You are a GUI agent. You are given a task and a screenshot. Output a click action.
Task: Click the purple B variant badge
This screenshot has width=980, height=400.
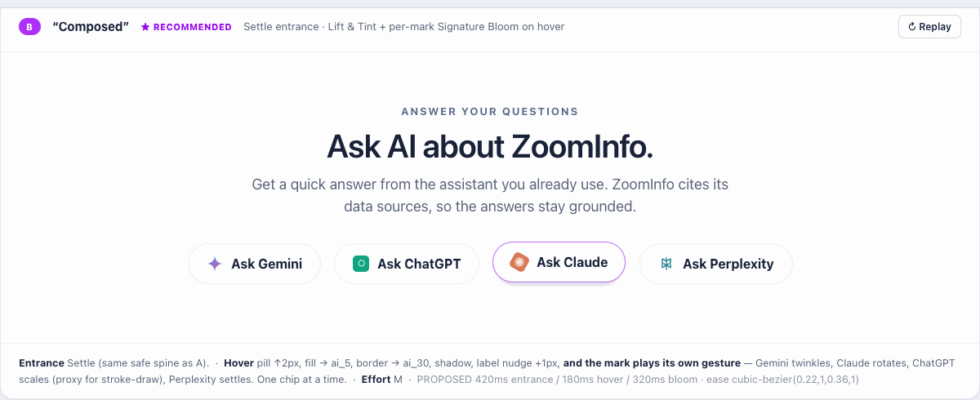pos(29,27)
